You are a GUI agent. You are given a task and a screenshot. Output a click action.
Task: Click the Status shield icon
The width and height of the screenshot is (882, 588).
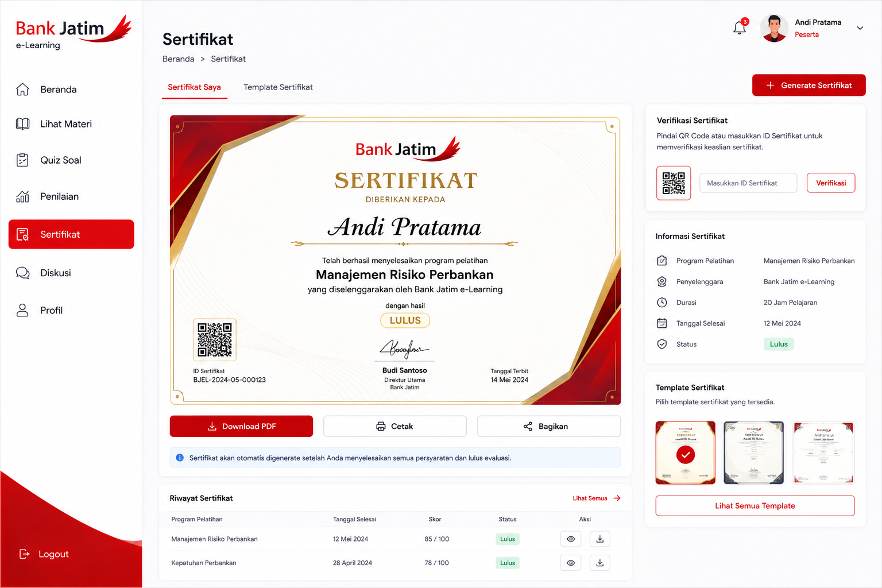click(662, 344)
